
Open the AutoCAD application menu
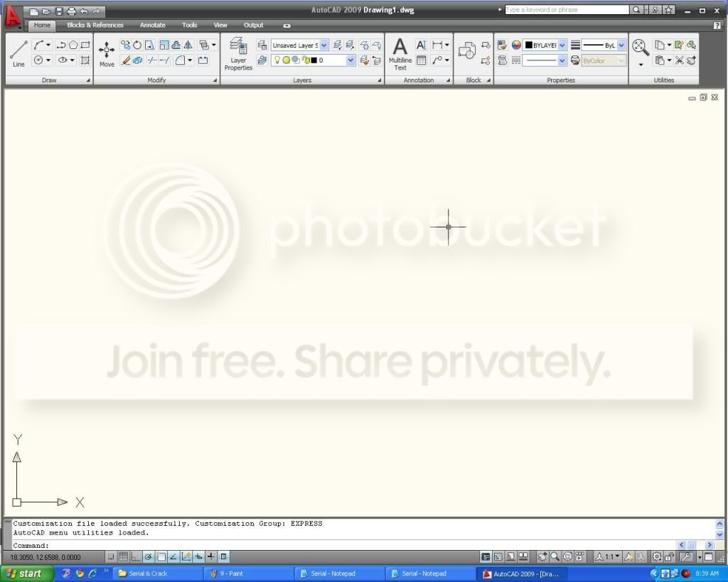[x=13, y=18]
